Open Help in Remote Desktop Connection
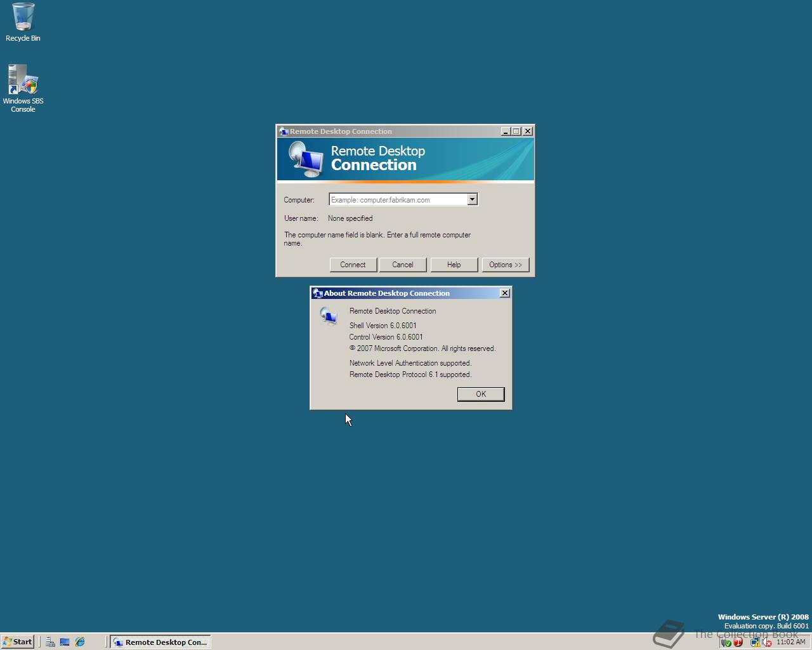The image size is (812, 650). [x=454, y=265]
